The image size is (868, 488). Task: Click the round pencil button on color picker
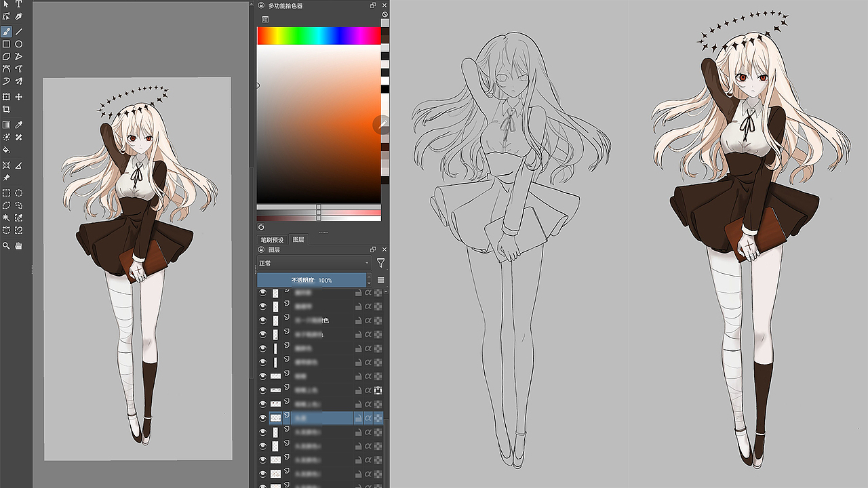[x=381, y=124]
